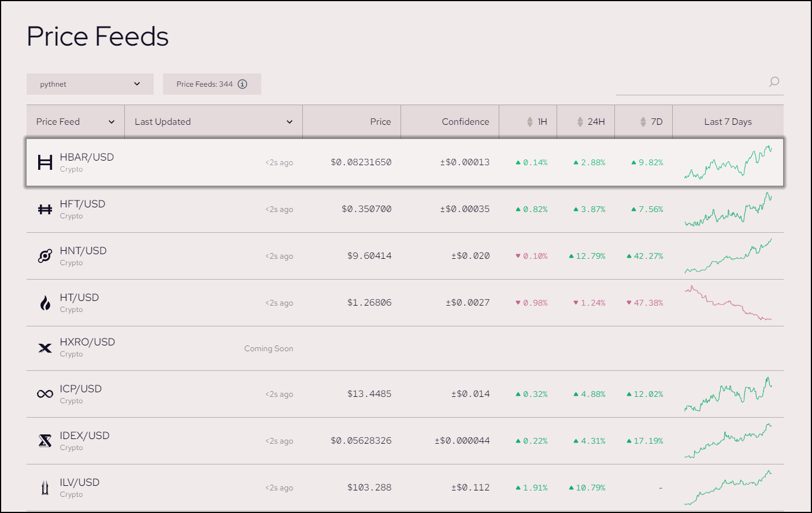Select the HXRO token logo icon
The image size is (812, 513).
pyautogui.click(x=45, y=347)
